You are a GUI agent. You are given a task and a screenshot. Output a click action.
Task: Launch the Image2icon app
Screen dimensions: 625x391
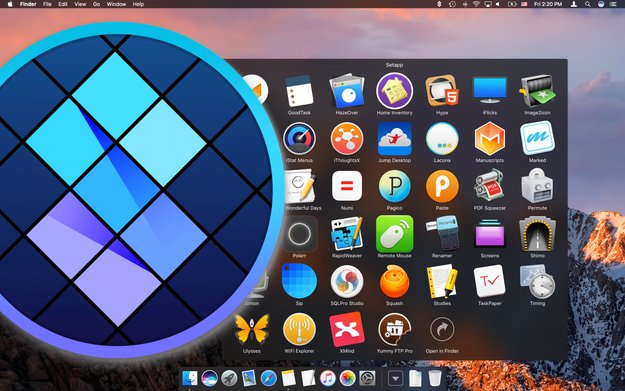click(537, 91)
